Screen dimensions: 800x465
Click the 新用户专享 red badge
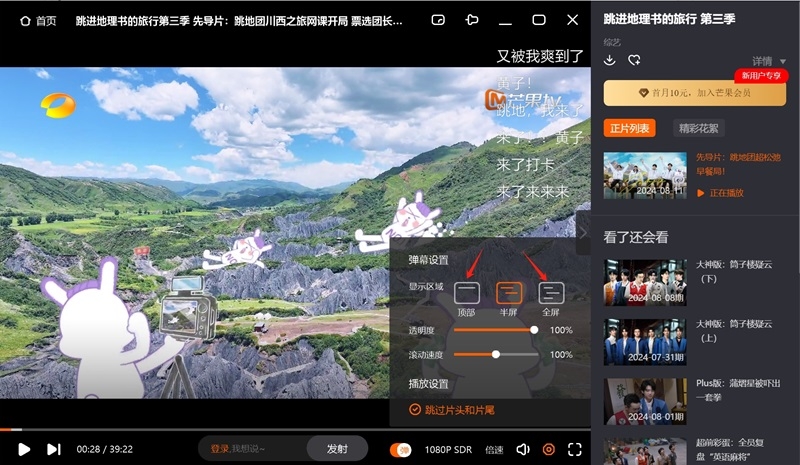(761, 76)
